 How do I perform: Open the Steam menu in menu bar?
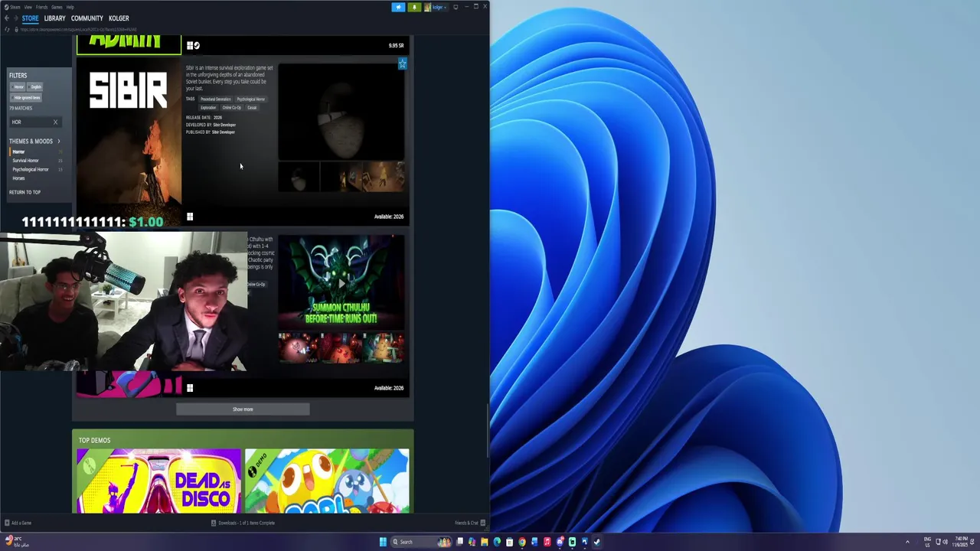[x=15, y=7]
